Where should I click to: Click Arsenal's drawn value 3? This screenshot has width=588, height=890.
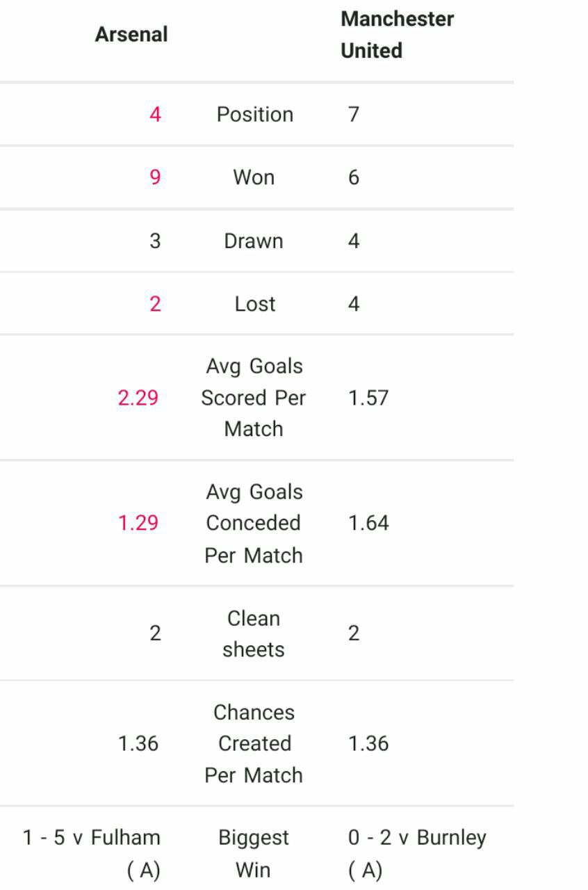coord(155,241)
